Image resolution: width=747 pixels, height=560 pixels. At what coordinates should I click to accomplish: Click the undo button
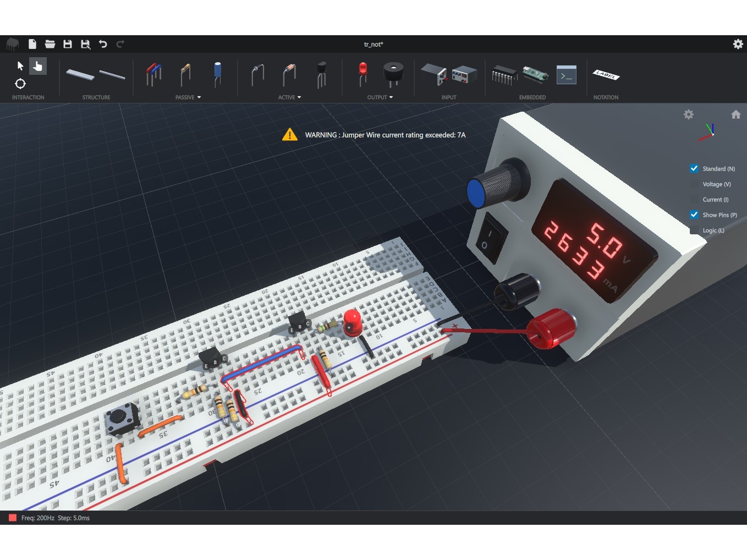(x=103, y=44)
